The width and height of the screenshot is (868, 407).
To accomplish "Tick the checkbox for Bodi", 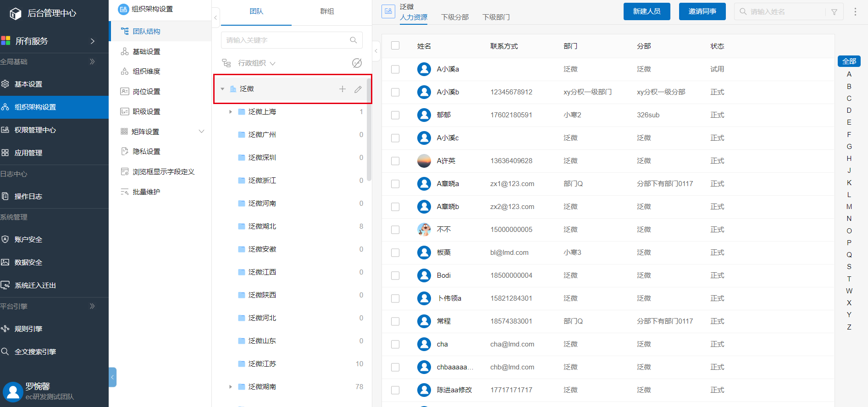I will pos(395,275).
